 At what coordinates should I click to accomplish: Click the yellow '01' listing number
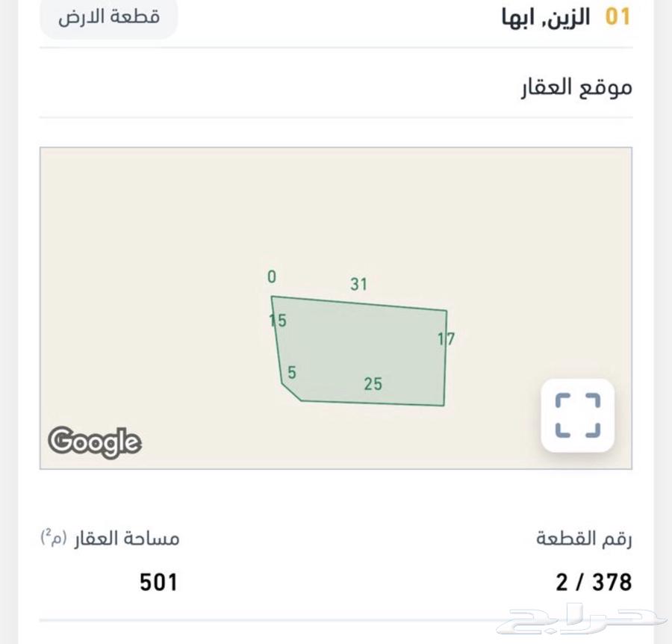coord(617,18)
